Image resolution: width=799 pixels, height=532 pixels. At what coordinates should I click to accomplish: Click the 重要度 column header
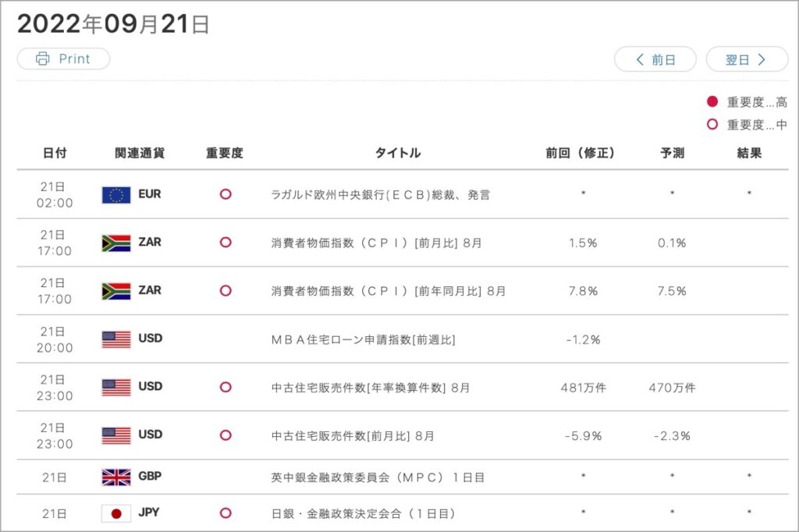pyautogui.click(x=225, y=153)
